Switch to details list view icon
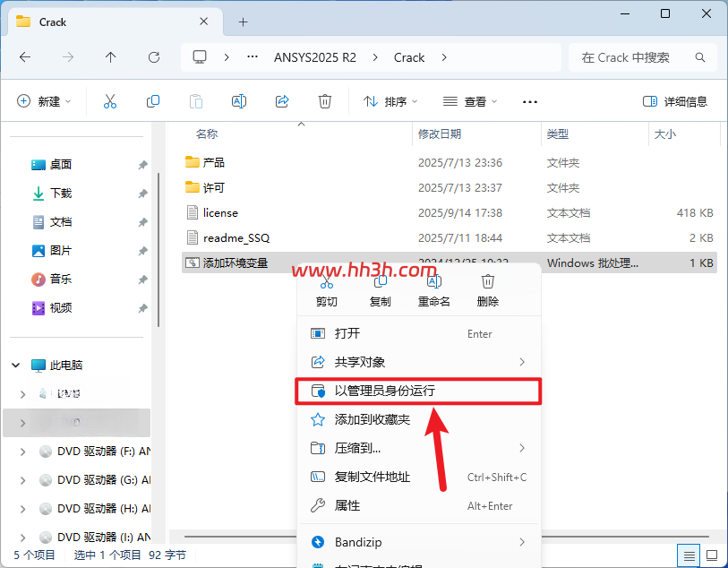The width and height of the screenshot is (728, 568). tap(689, 555)
